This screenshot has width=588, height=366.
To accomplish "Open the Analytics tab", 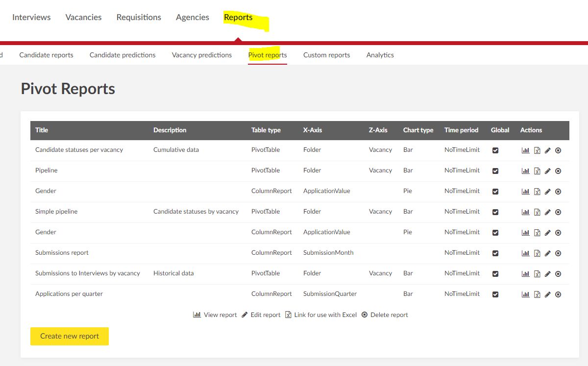I will pos(380,55).
